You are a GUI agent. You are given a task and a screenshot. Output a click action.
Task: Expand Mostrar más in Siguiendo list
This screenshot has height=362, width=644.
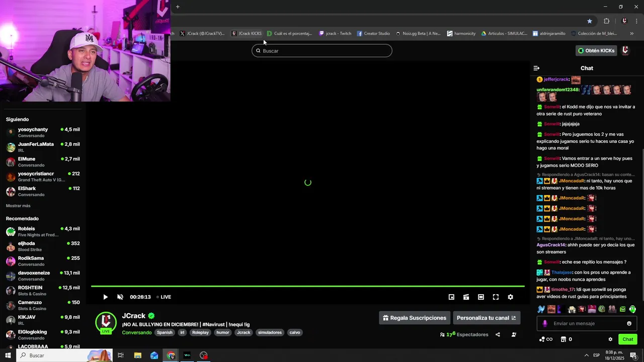[18, 206]
